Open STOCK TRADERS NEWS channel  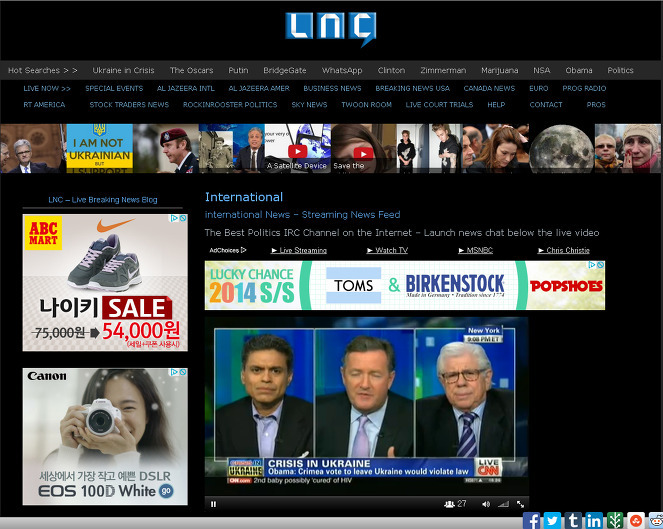(x=129, y=104)
